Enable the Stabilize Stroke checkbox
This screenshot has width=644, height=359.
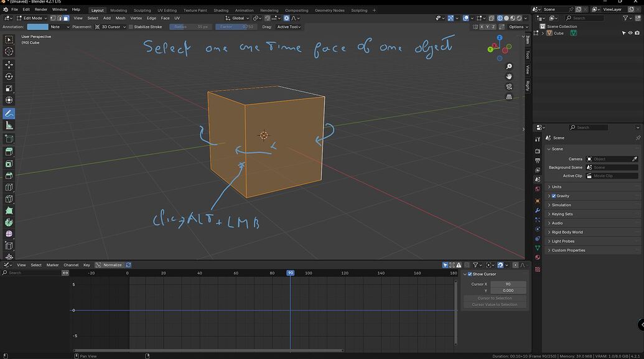click(x=131, y=27)
